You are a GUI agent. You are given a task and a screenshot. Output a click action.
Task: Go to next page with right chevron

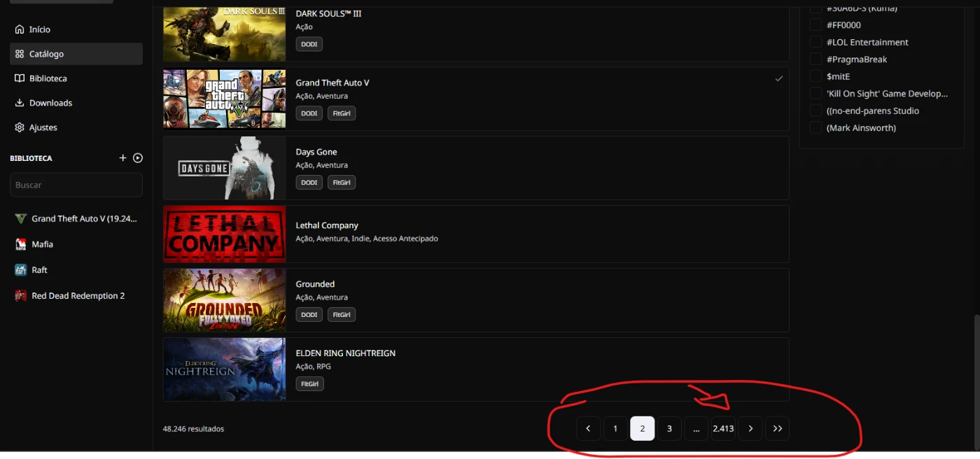[x=750, y=429]
